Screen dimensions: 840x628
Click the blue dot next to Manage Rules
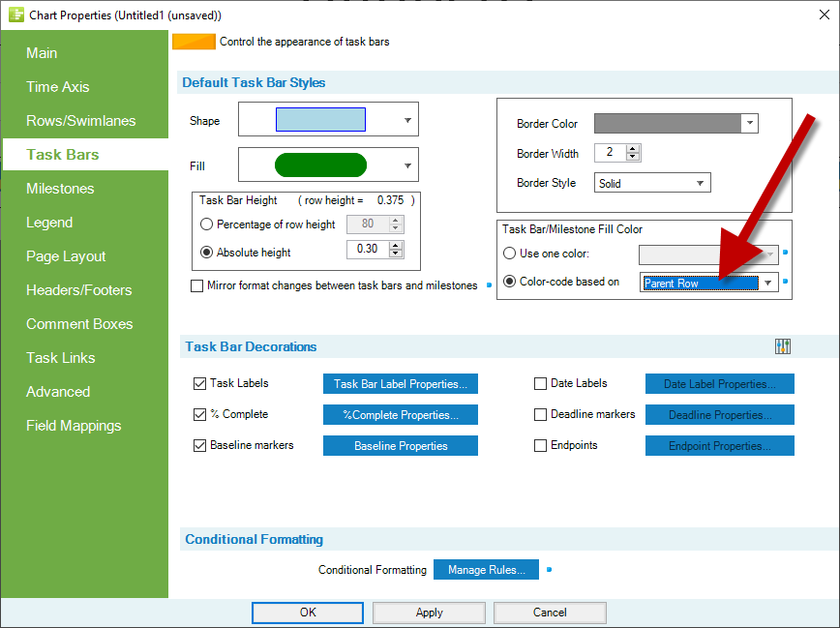(x=549, y=570)
